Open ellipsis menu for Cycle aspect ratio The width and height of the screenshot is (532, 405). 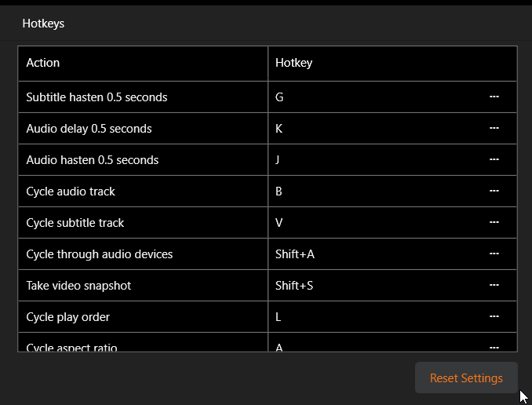(x=494, y=346)
